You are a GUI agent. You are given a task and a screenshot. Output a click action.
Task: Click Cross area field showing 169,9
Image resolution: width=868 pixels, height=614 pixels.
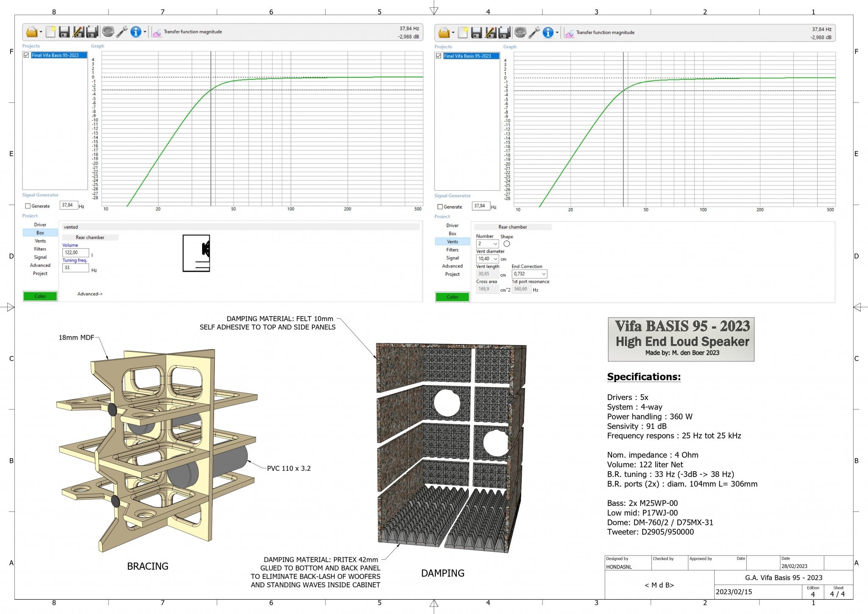tap(487, 289)
